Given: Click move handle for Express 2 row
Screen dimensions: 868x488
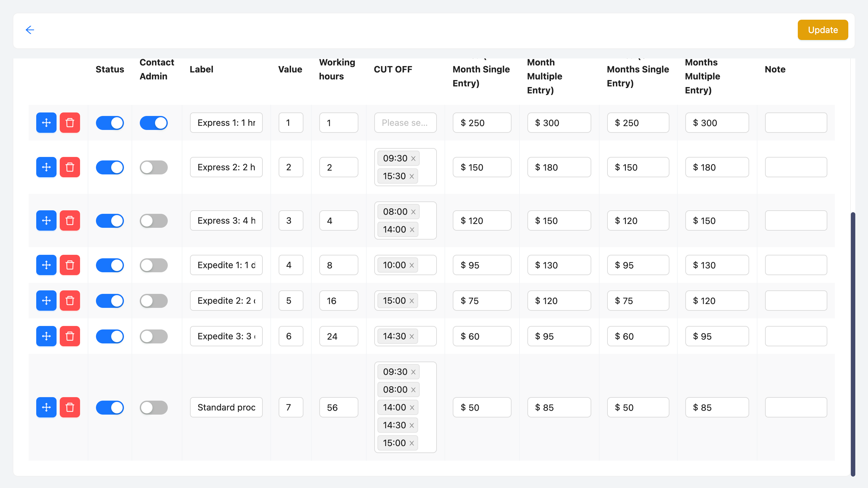Looking at the screenshot, I should (x=46, y=167).
